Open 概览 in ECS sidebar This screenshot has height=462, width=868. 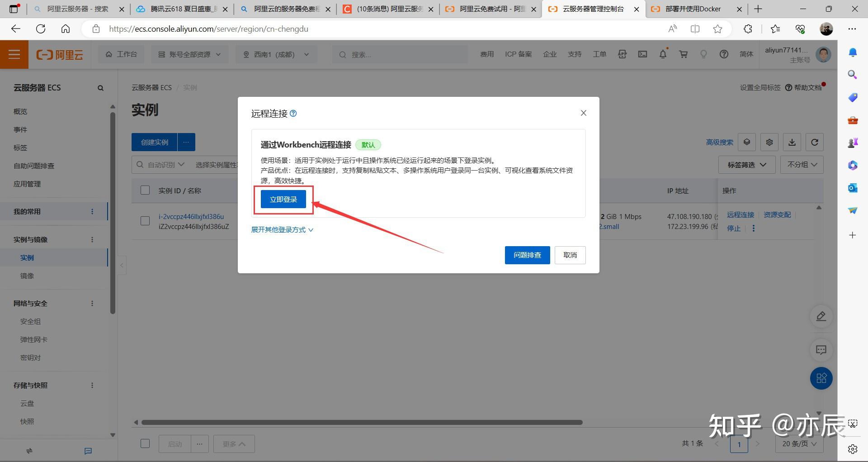click(x=20, y=112)
